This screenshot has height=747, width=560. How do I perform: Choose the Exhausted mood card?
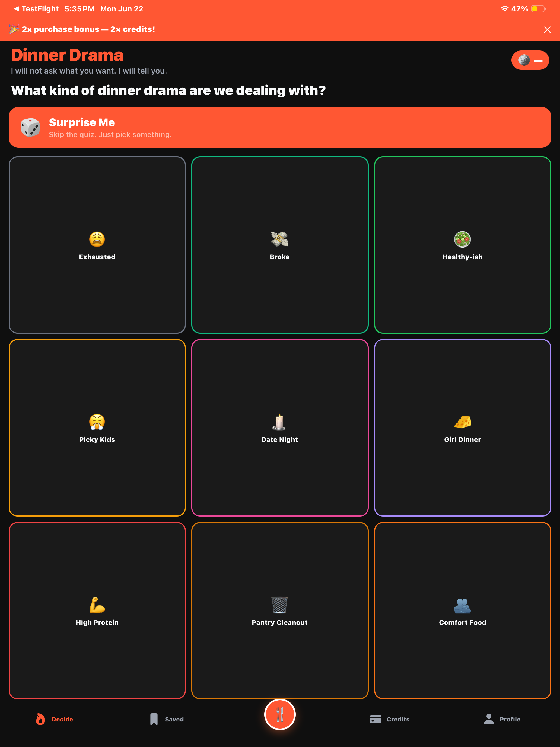pyautogui.click(x=97, y=245)
